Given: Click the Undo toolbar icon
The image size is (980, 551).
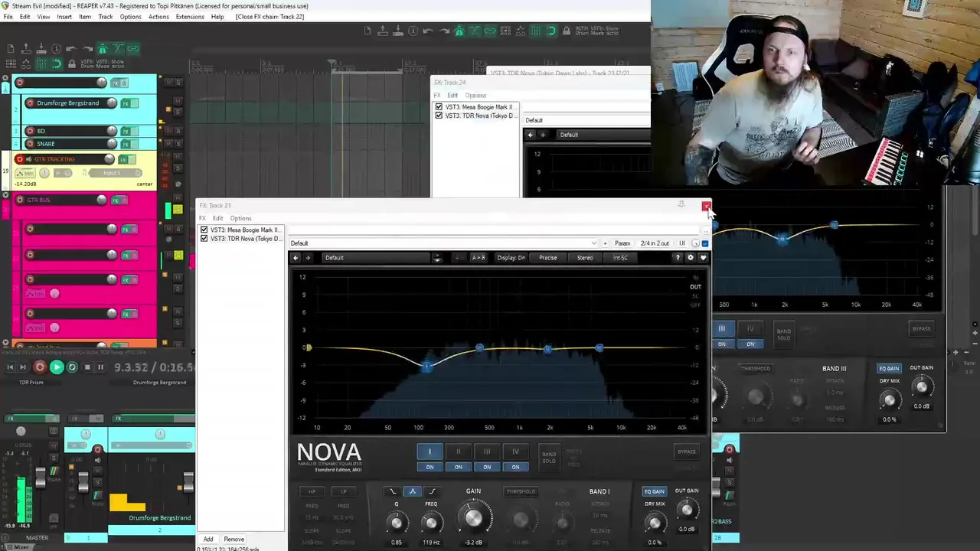Looking at the screenshot, I should 71,48.
